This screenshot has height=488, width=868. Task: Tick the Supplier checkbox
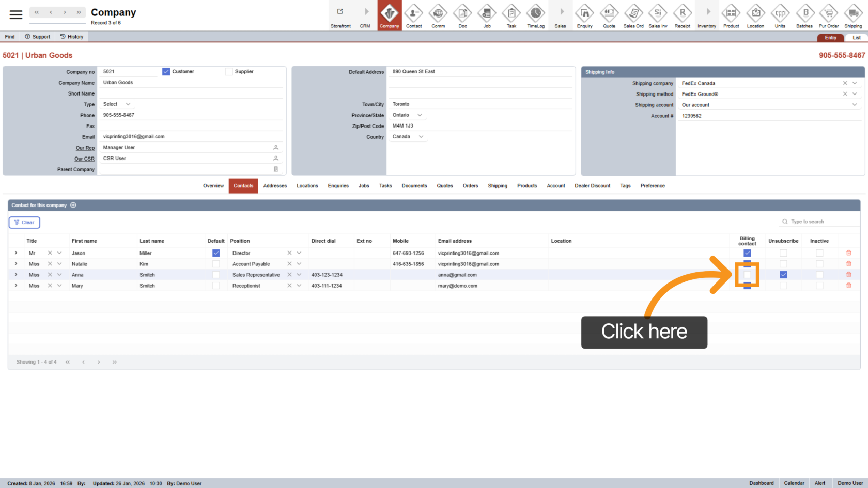coord(229,72)
